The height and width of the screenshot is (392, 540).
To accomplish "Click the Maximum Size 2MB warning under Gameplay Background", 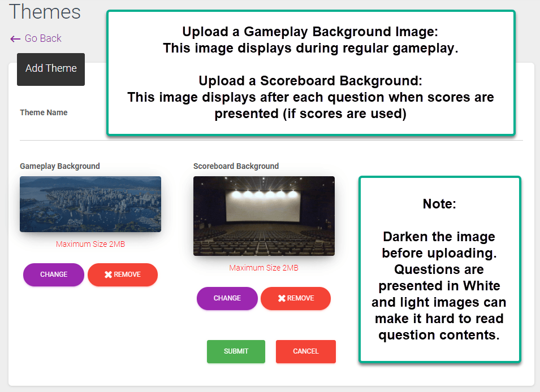I will tap(90, 244).
